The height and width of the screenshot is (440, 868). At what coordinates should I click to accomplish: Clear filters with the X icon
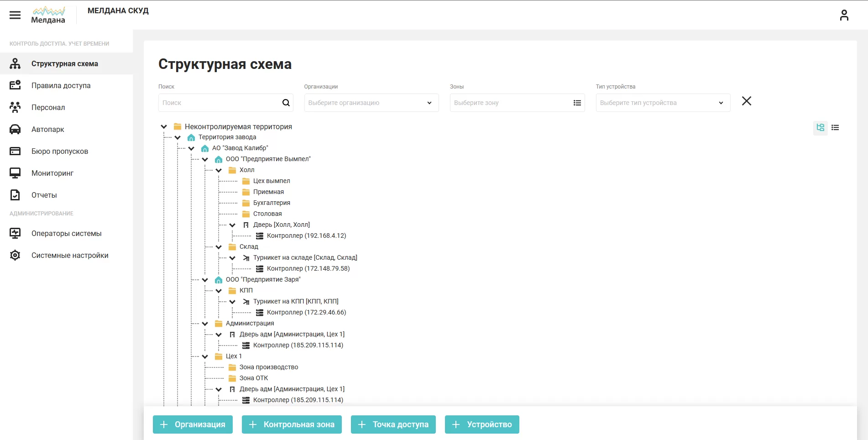pos(746,101)
